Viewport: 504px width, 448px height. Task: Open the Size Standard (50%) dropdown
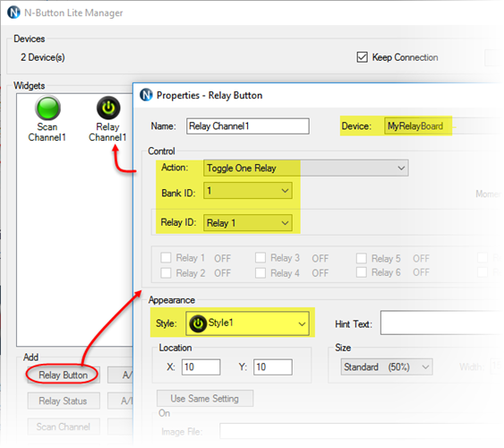[x=387, y=367]
